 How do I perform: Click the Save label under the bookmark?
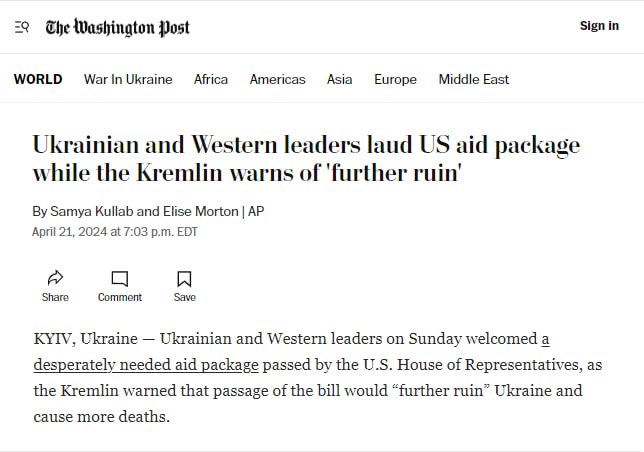pos(184,297)
